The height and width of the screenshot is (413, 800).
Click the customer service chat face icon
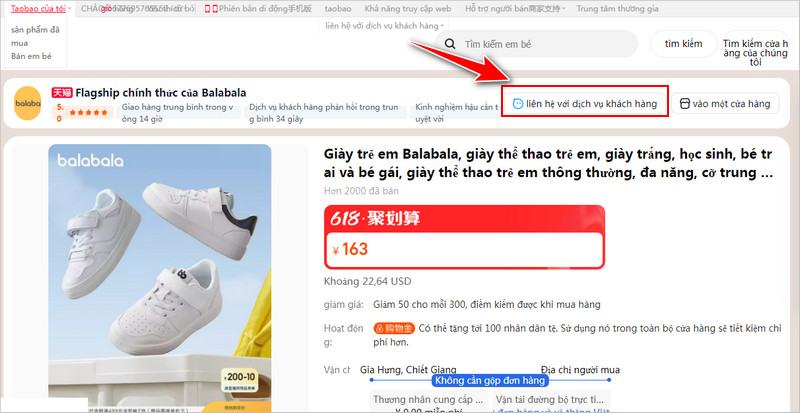[518, 104]
